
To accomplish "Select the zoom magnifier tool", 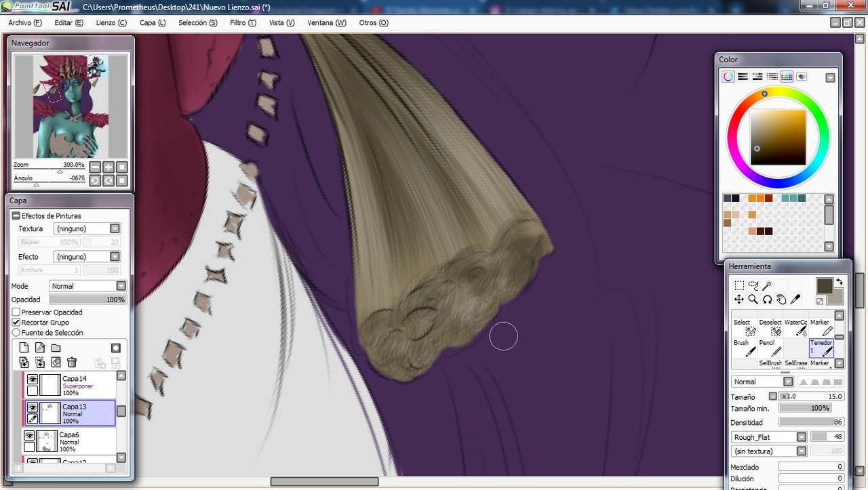I will (753, 299).
